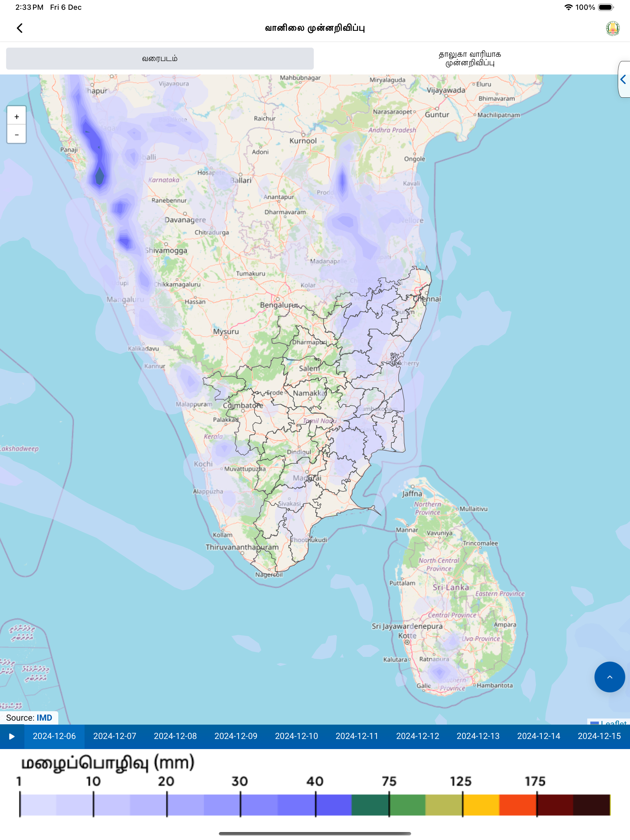
Task: Click the Mysuru label on map
Action: [226, 331]
